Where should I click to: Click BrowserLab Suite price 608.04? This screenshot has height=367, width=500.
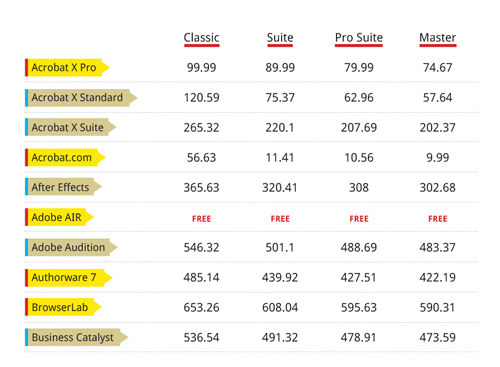click(x=280, y=308)
